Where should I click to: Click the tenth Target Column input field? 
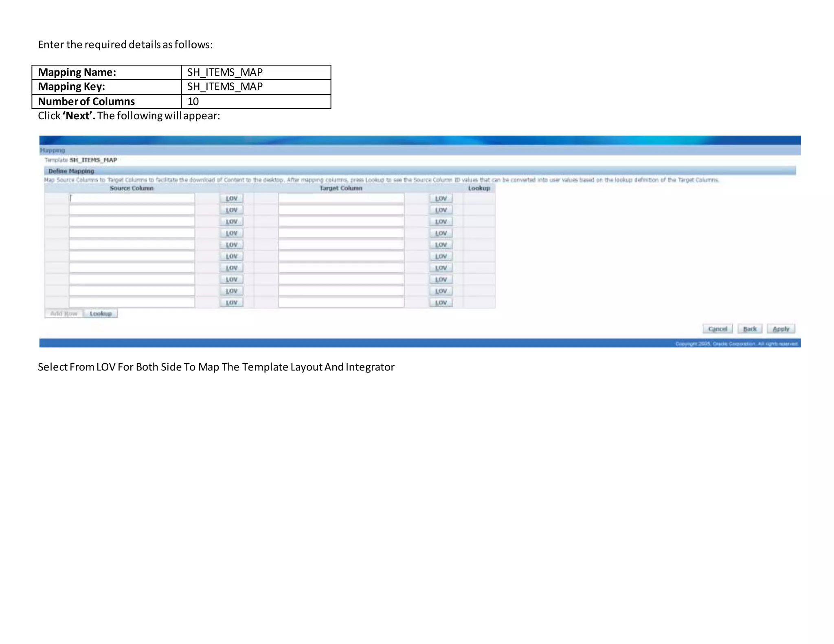341,302
